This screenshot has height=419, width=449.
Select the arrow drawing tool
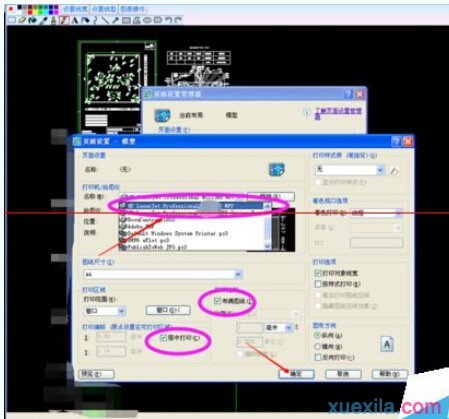pyautogui.click(x=115, y=20)
